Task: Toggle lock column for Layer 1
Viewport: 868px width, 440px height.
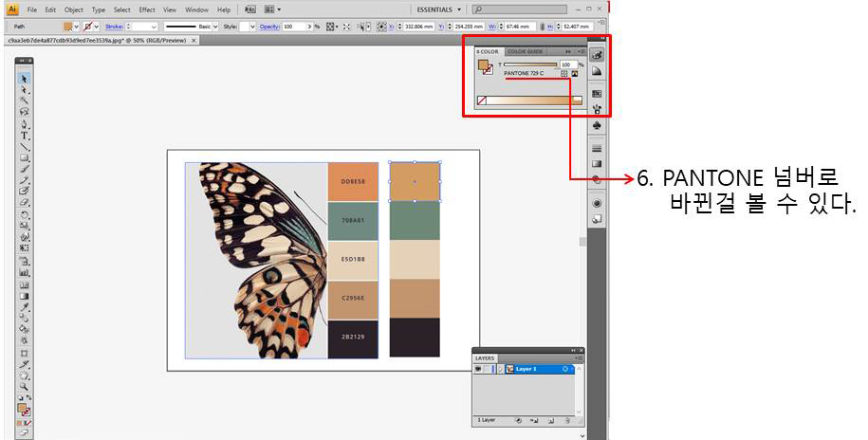Action: click(486, 369)
